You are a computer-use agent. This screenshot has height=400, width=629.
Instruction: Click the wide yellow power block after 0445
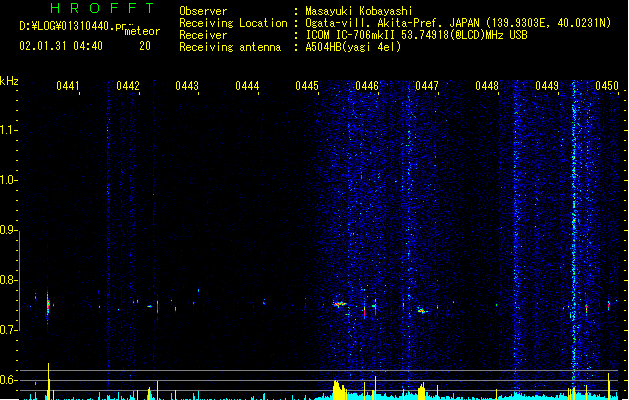338,390
